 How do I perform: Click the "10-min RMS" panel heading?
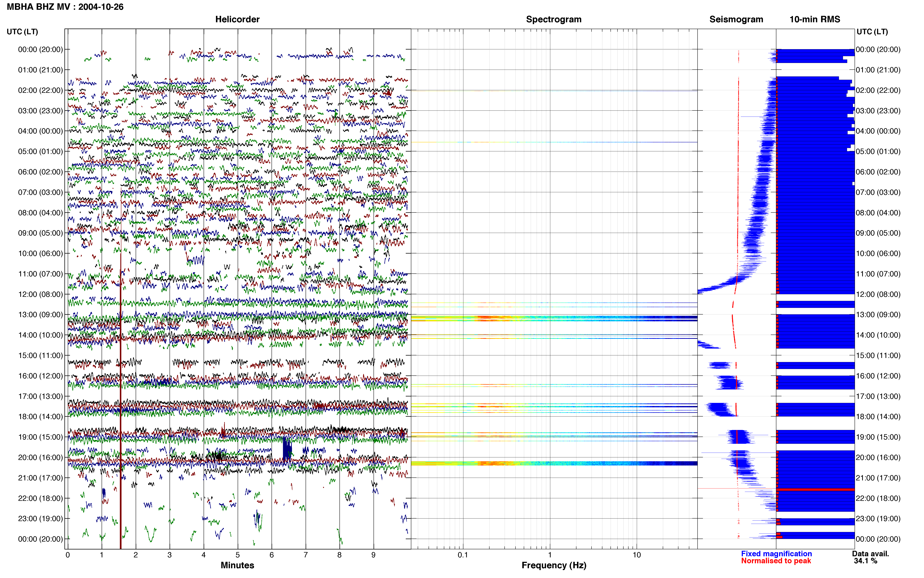(815, 19)
